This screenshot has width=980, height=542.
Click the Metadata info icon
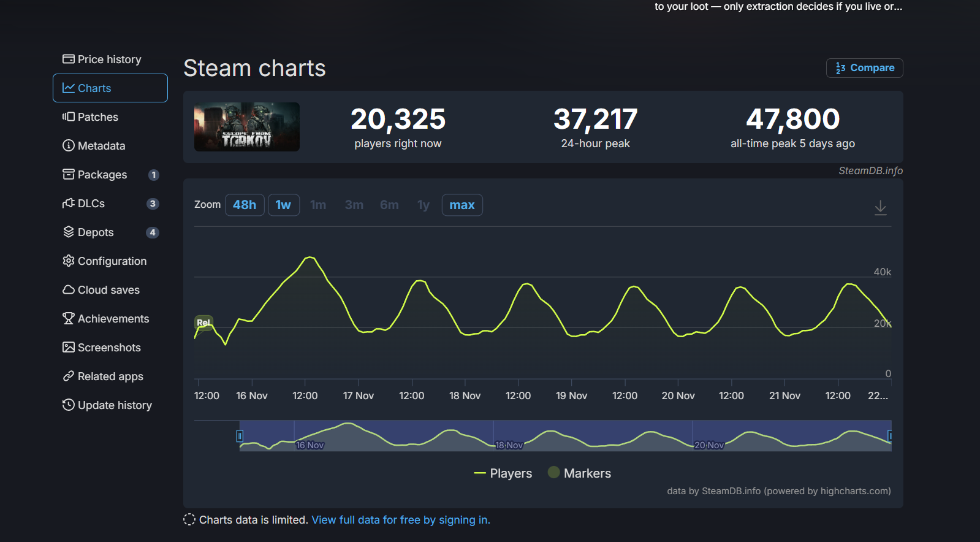pos(68,145)
